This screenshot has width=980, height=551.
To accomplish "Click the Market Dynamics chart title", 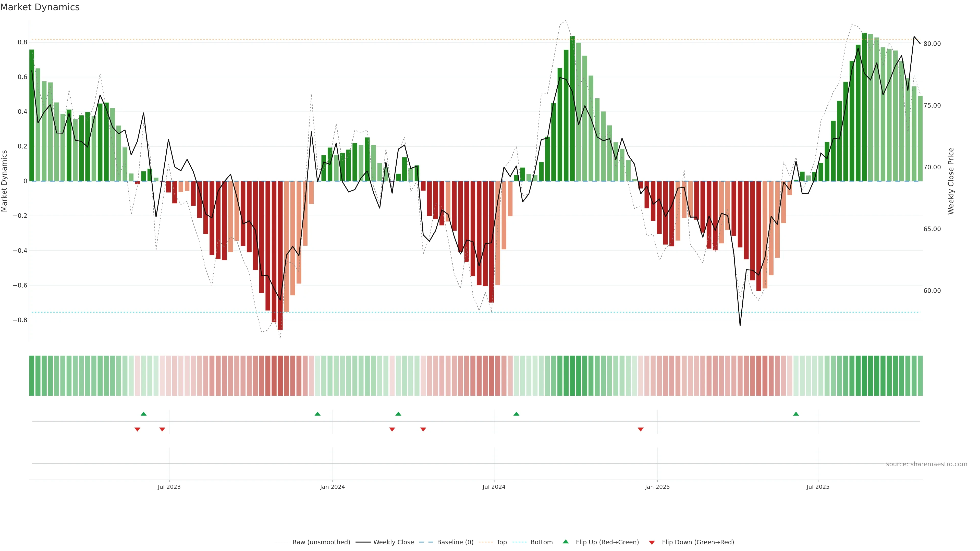I will pyautogui.click(x=40, y=7).
